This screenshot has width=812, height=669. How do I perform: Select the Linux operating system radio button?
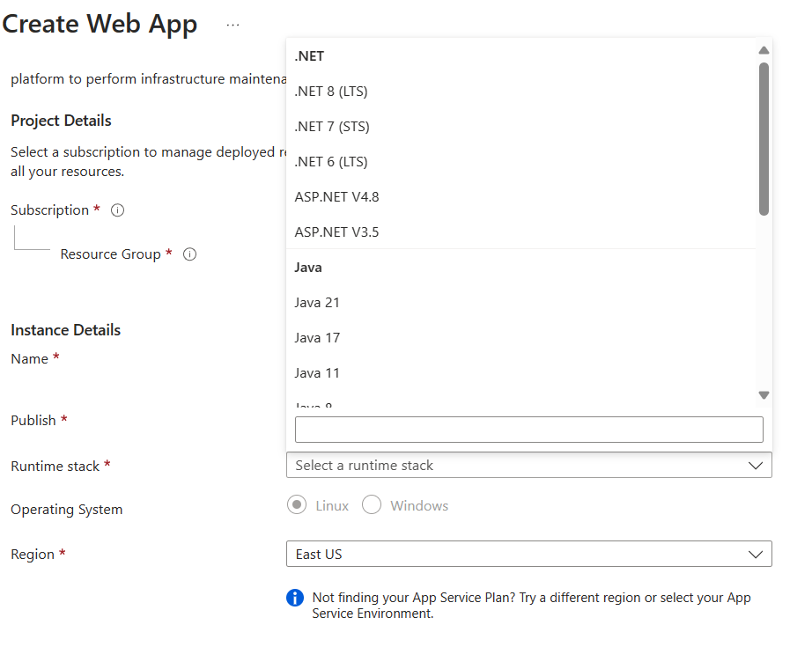point(298,506)
